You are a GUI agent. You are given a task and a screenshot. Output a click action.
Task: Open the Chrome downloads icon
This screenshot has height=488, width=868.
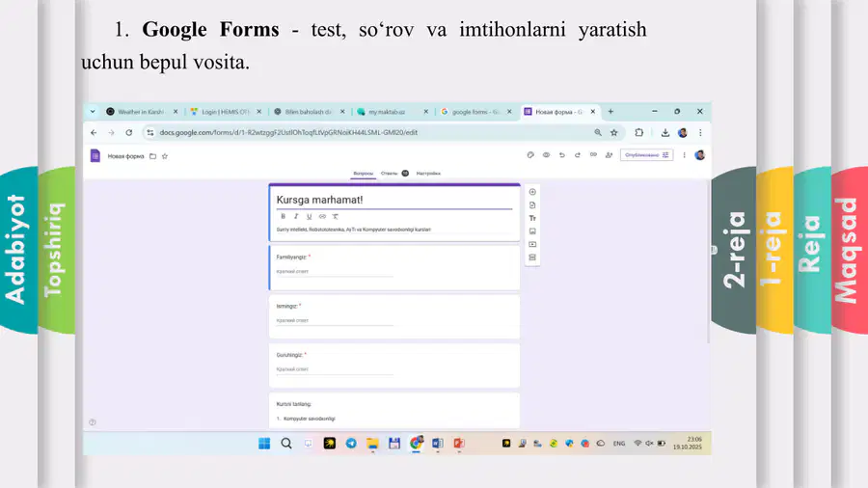pyautogui.click(x=665, y=133)
